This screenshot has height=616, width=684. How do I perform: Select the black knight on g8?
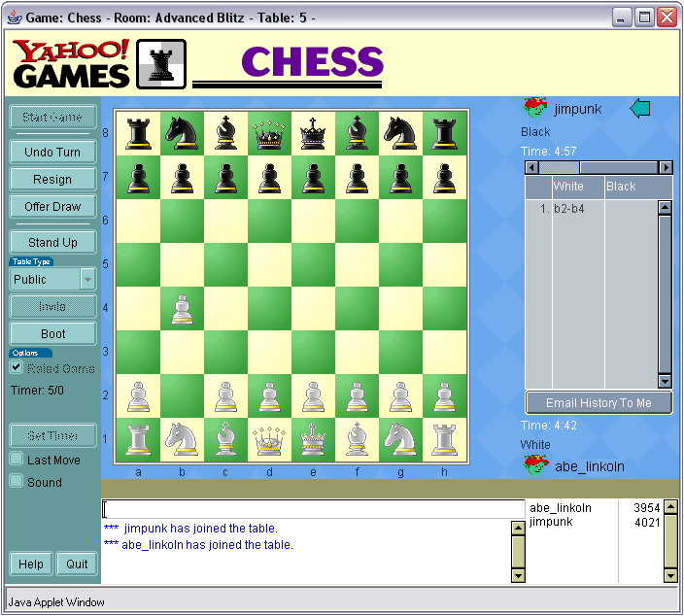tap(400, 133)
